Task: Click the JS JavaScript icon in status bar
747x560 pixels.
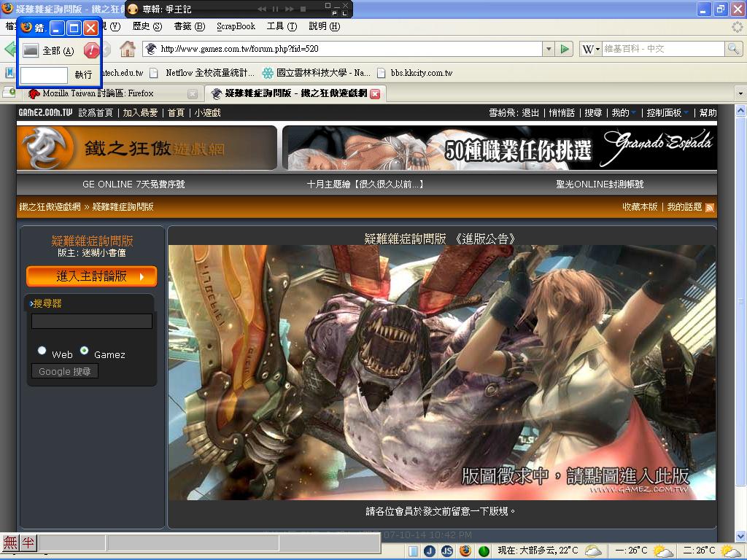Action: point(447,551)
